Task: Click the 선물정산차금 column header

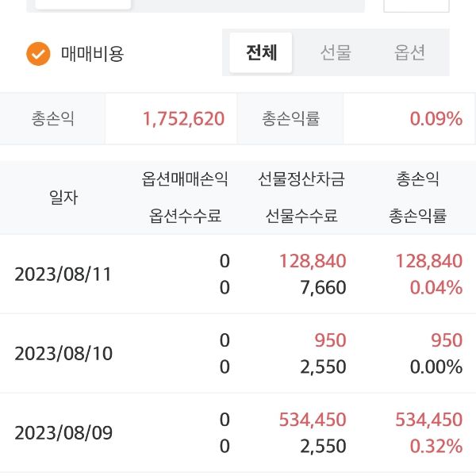Action: point(301,179)
